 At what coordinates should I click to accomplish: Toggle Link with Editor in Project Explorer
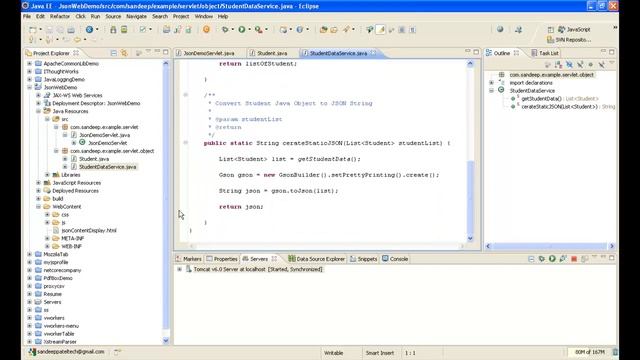tap(124, 53)
